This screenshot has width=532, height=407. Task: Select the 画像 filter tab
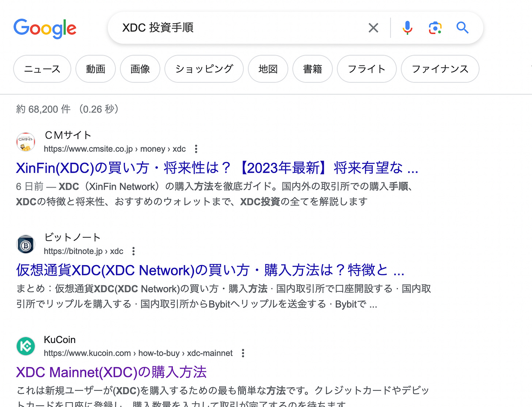click(x=140, y=69)
